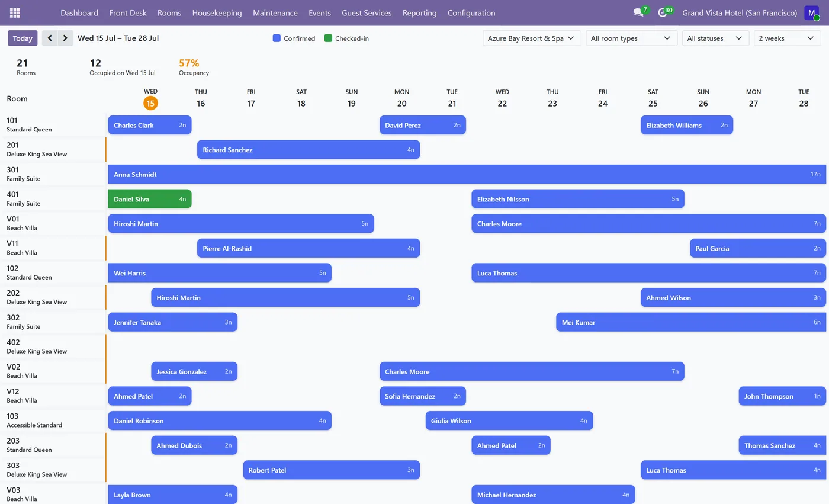This screenshot has width=829, height=504.
Task: Open Robert Patel booking in room 303
Action: [332, 470]
